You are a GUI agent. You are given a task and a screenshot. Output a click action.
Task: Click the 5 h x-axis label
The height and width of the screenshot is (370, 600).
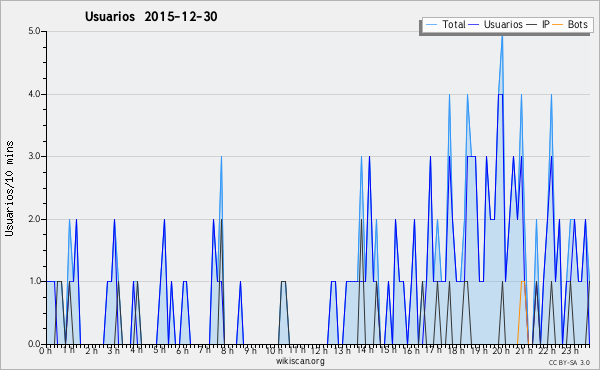[x=159, y=350]
